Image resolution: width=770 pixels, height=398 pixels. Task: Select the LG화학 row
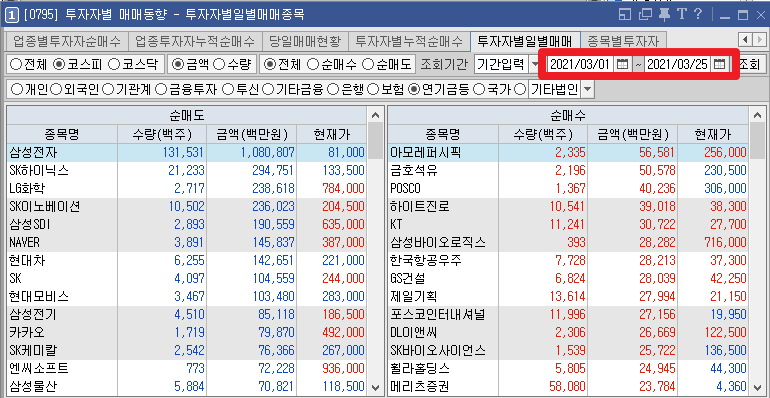click(187, 189)
